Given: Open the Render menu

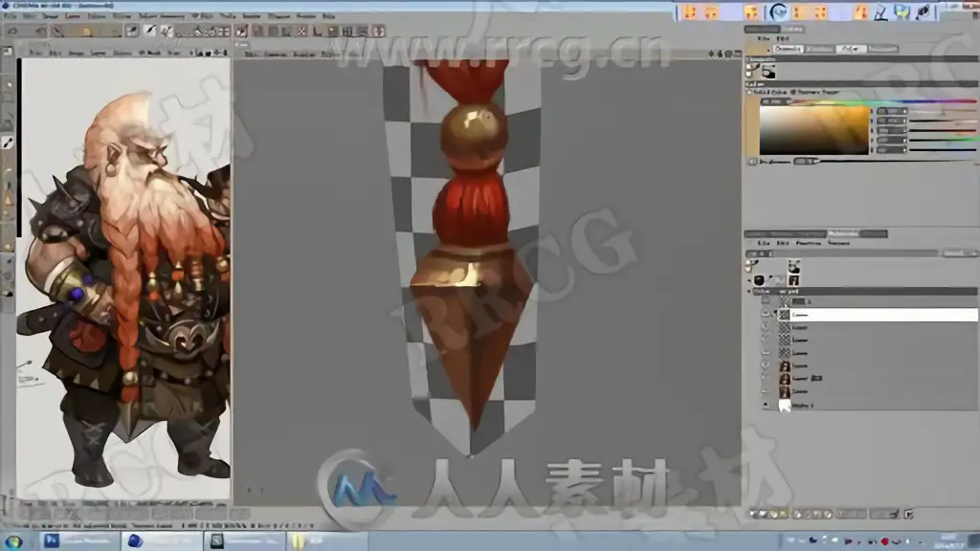Looking at the screenshot, I should click(x=252, y=16).
